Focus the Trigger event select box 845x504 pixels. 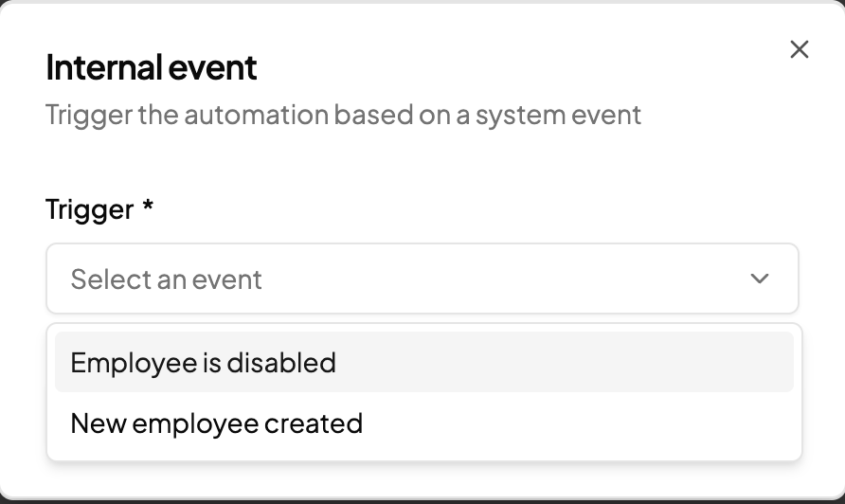pos(422,279)
